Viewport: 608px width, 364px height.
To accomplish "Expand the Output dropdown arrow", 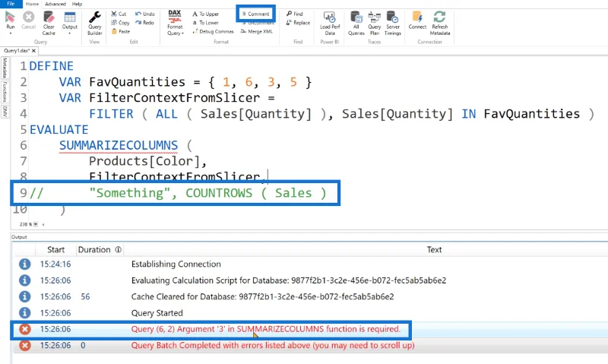I will [x=70, y=33].
